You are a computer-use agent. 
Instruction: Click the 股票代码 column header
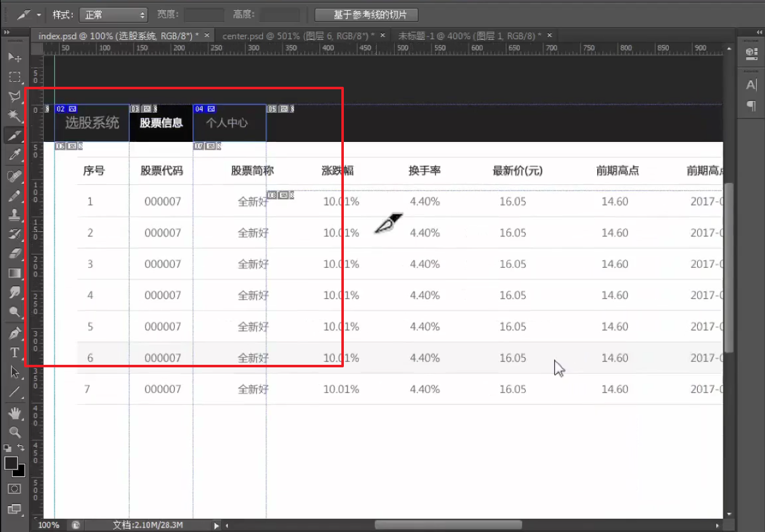[x=161, y=170]
